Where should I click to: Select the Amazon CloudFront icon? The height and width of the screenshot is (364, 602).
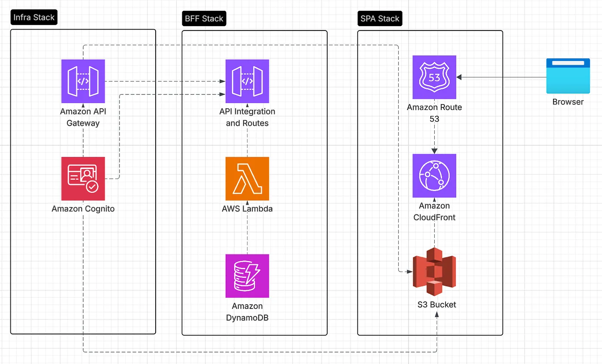[434, 176]
